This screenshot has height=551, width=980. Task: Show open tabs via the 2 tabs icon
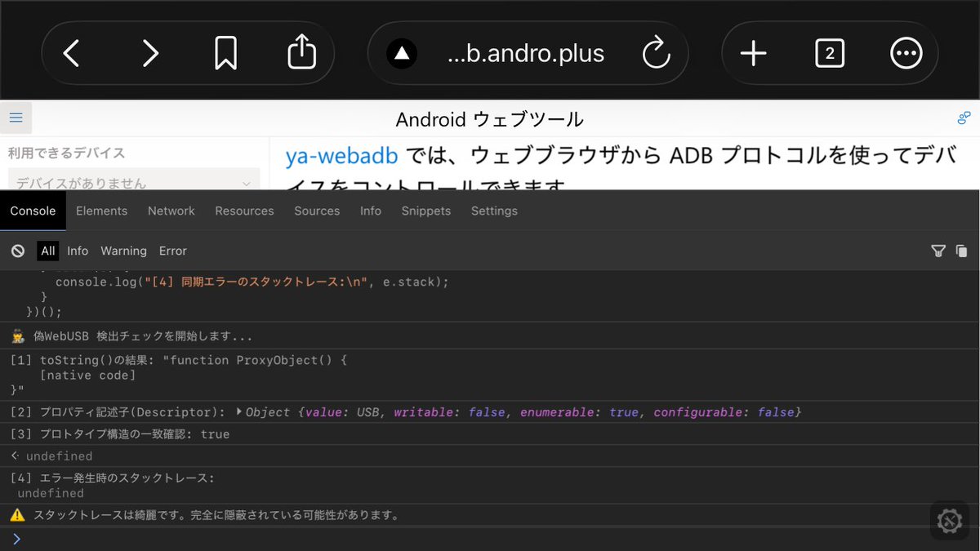pos(830,54)
